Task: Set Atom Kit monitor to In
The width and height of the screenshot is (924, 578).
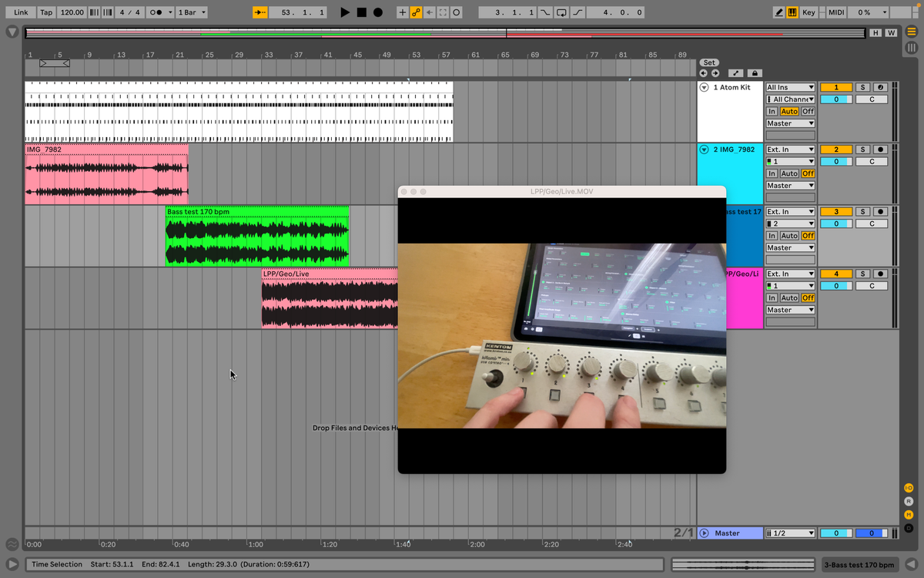Action: 772,112
